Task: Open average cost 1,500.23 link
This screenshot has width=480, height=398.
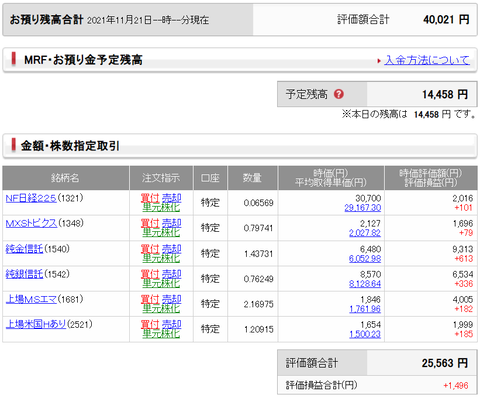Action: pos(365,334)
